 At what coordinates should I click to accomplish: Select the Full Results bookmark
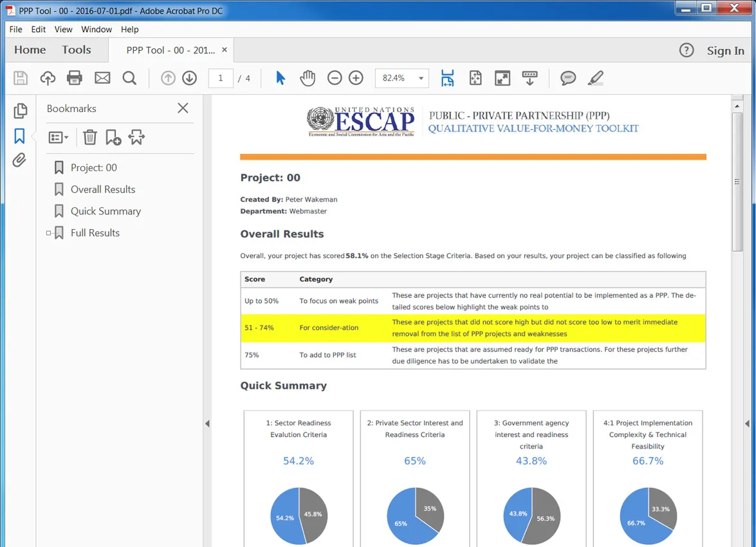pos(95,233)
